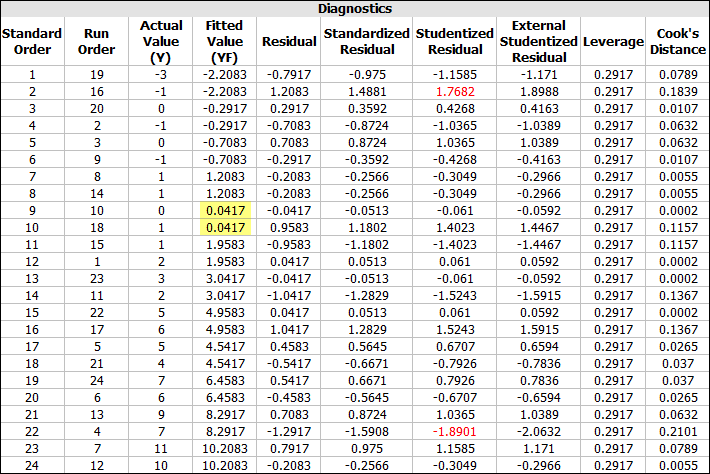Image resolution: width=710 pixels, height=474 pixels.
Task: Select the Leverage column header
Action: (613, 41)
